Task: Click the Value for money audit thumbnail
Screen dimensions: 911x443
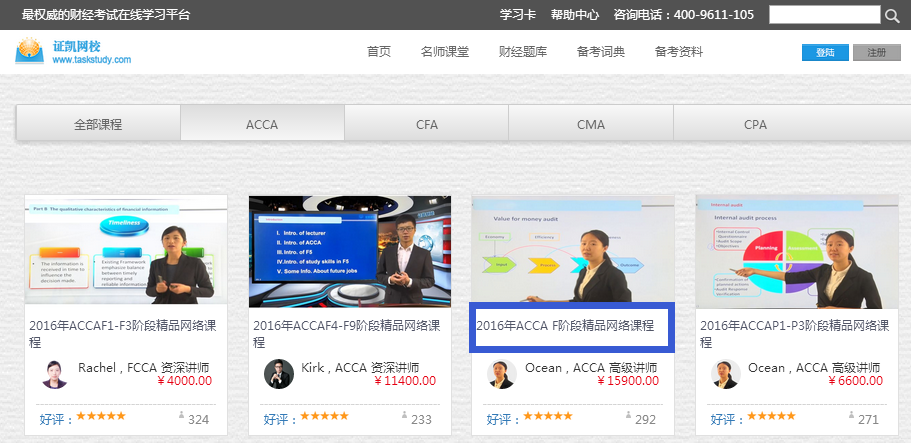Action: coord(573,249)
